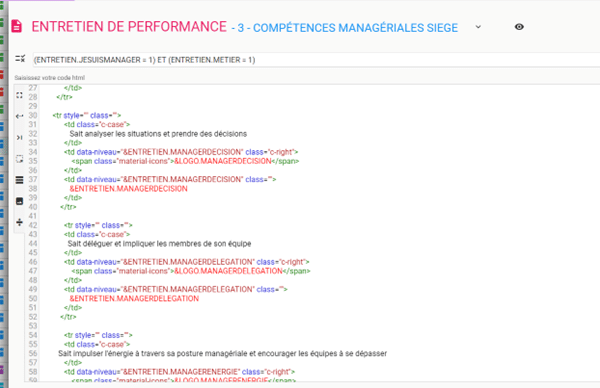Click the Entretien de Performance title
Screen dimensions: 600x388
click(x=129, y=27)
